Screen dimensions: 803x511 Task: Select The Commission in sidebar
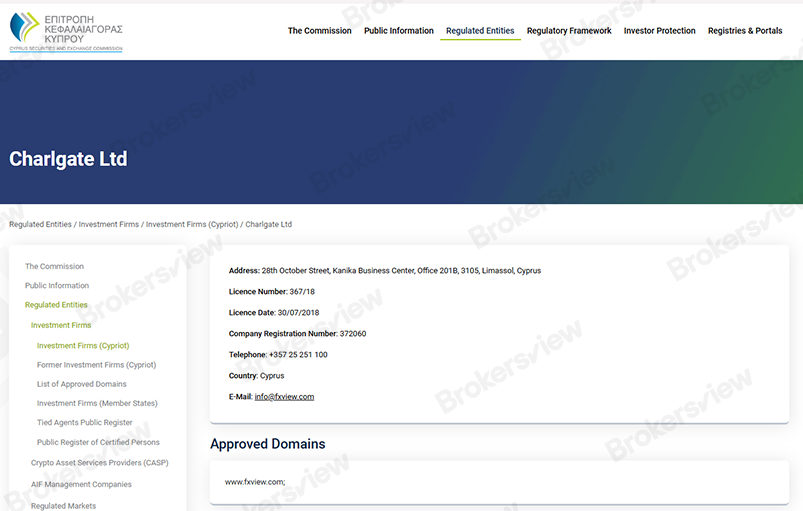click(54, 266)
